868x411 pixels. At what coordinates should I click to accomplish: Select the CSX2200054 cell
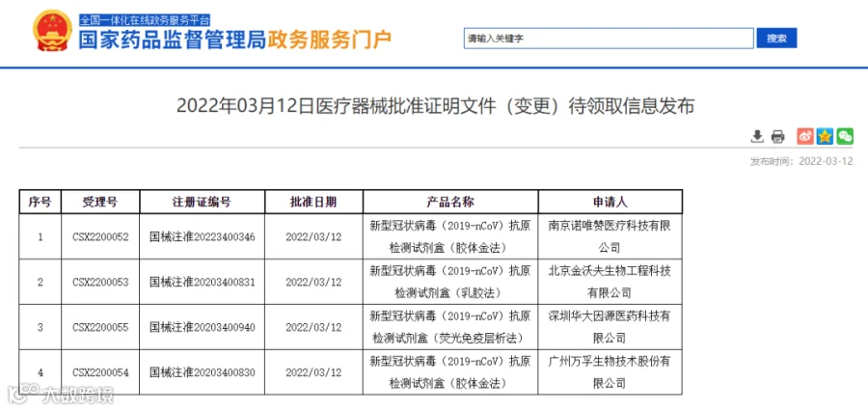point(100,372)
